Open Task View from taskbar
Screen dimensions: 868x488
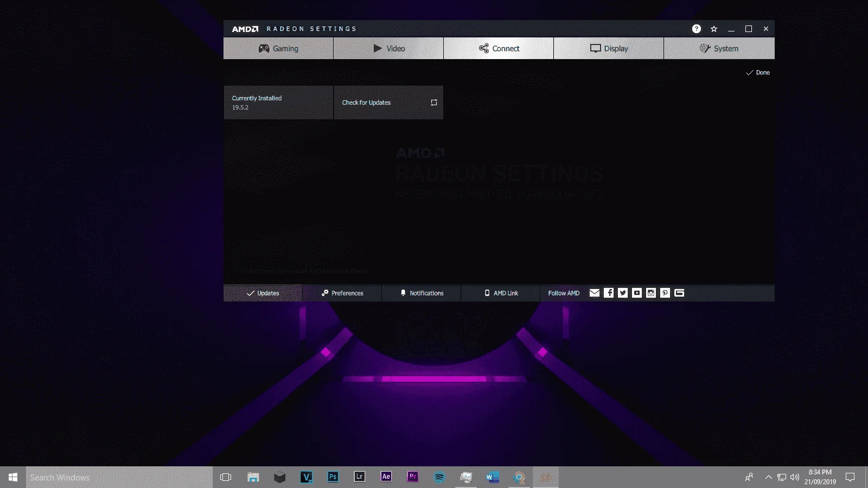coord(226,477)
